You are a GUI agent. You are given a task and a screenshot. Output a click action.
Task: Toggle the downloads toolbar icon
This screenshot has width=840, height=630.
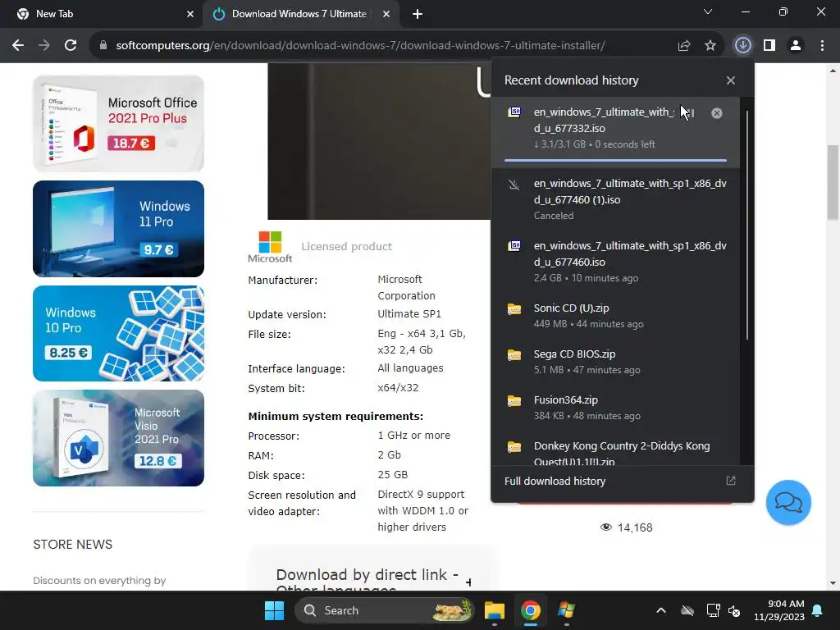[742, 46]
